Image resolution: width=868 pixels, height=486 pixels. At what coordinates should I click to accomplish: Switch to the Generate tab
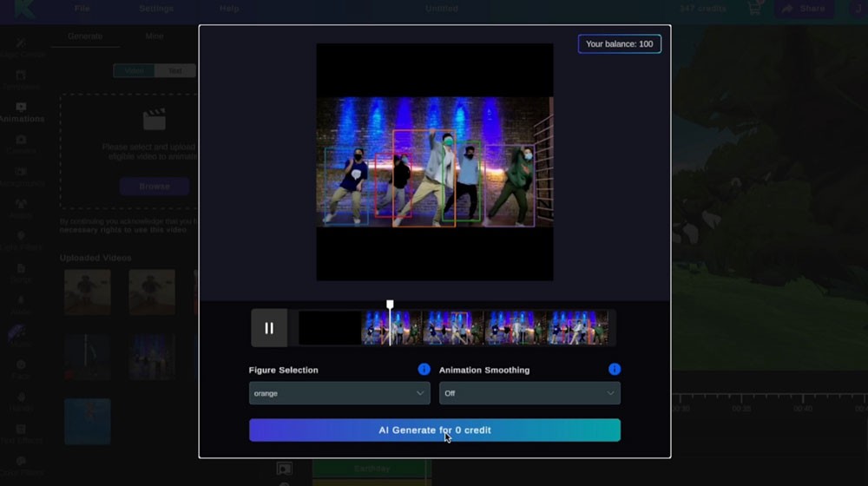(85, 36)
